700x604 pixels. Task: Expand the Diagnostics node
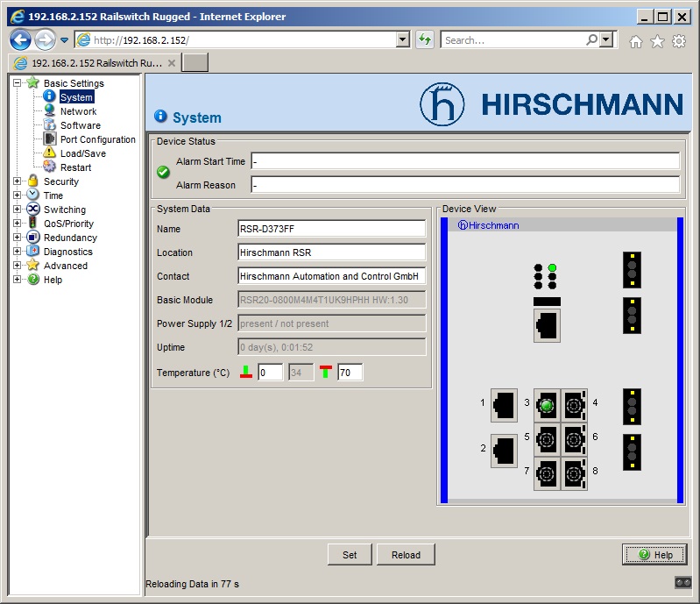(17, 251)
